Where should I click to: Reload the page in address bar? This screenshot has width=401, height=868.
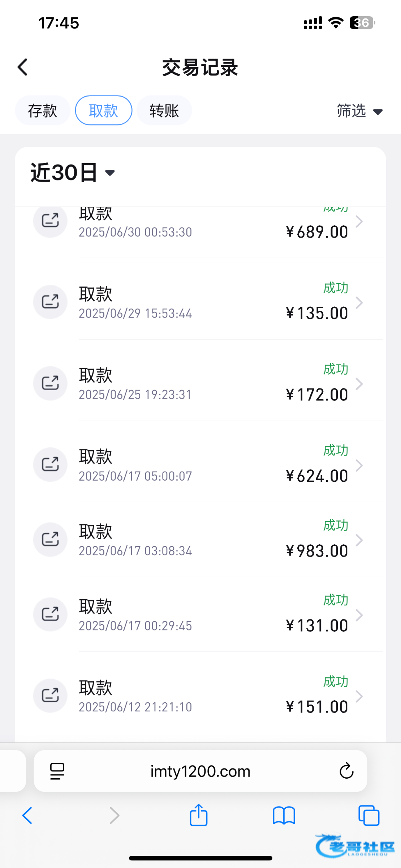(x=346, y=771)
